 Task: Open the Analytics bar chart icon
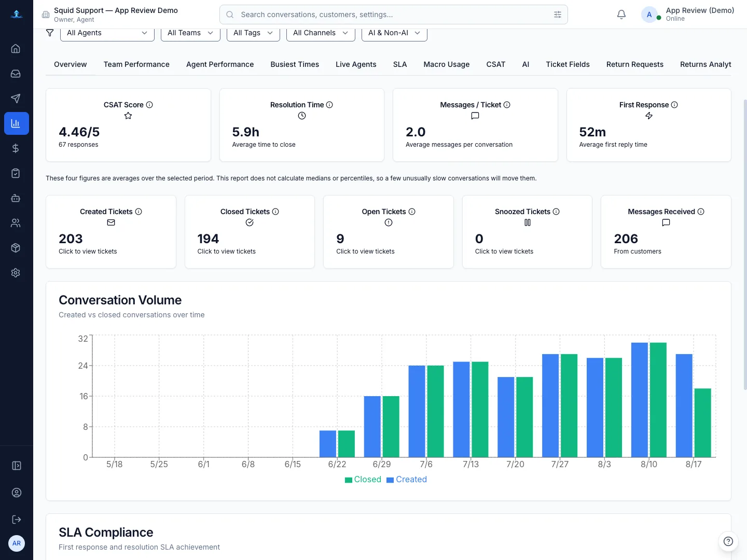(x=16, y=123)
